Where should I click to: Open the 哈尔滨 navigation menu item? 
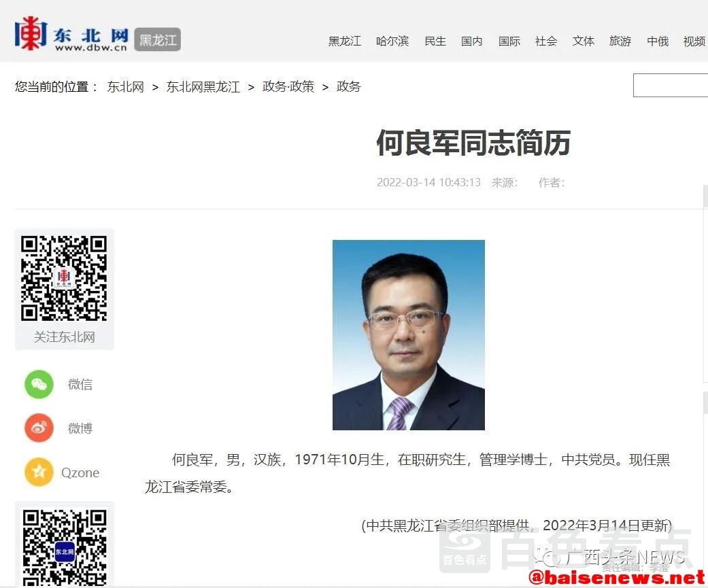click(x=392, y=41)
